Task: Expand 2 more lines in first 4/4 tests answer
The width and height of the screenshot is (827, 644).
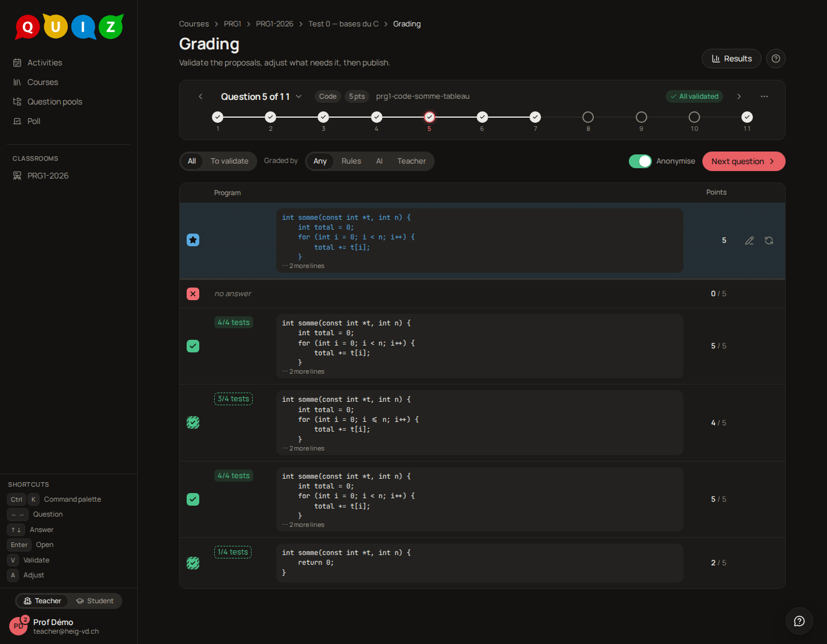Action: click(x=303, y=371)
